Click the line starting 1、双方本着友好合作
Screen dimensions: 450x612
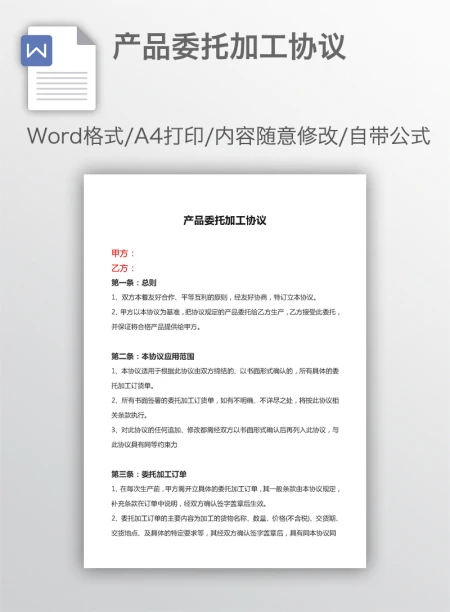214,297
